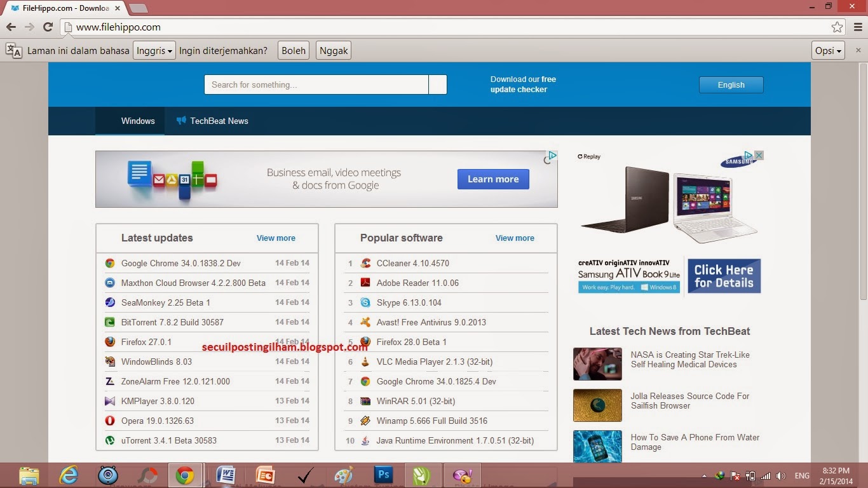Click the VLC Media Player cone icon
The width and height of the screenshot is (868, 488).
coord(365,362)
